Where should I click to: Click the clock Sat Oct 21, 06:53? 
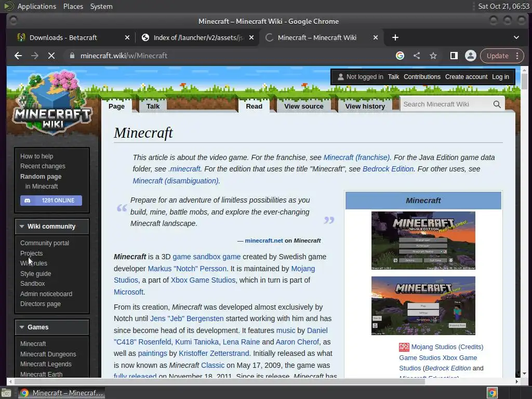pos(503,6)
